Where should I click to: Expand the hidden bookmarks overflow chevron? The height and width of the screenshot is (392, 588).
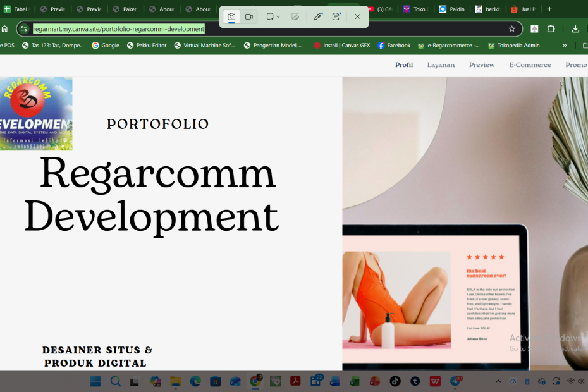565,46
